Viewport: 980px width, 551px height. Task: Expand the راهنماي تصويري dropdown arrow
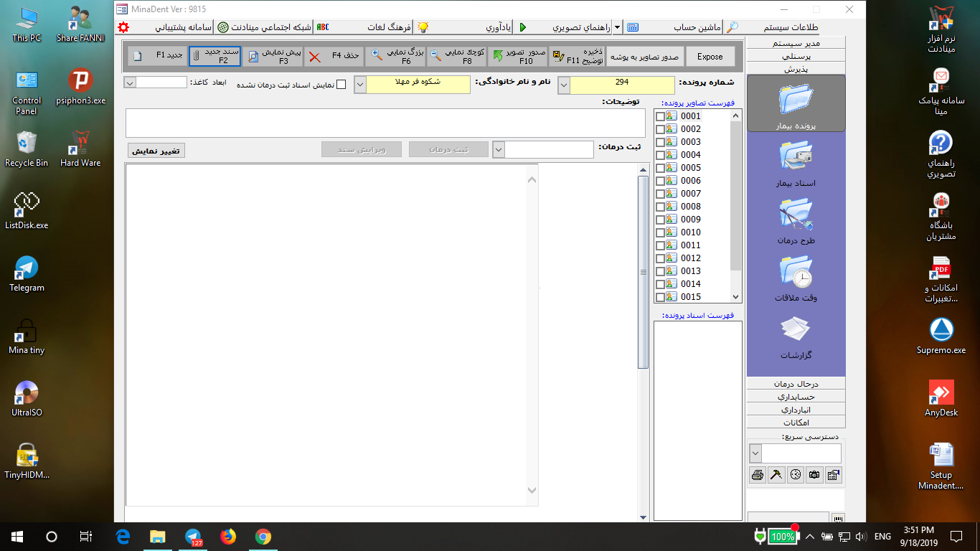(617, 27)
